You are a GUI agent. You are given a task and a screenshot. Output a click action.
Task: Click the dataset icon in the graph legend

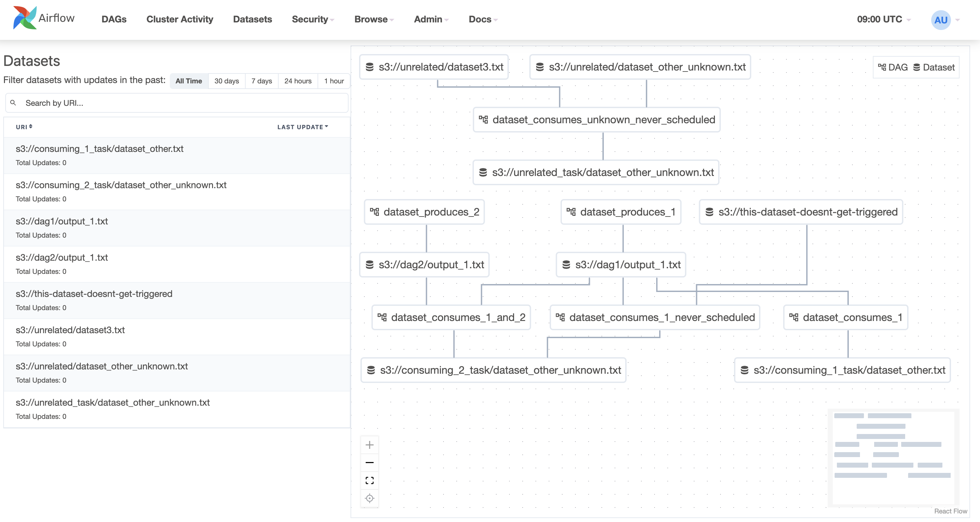pyautogui.click(x=916, y=67)
